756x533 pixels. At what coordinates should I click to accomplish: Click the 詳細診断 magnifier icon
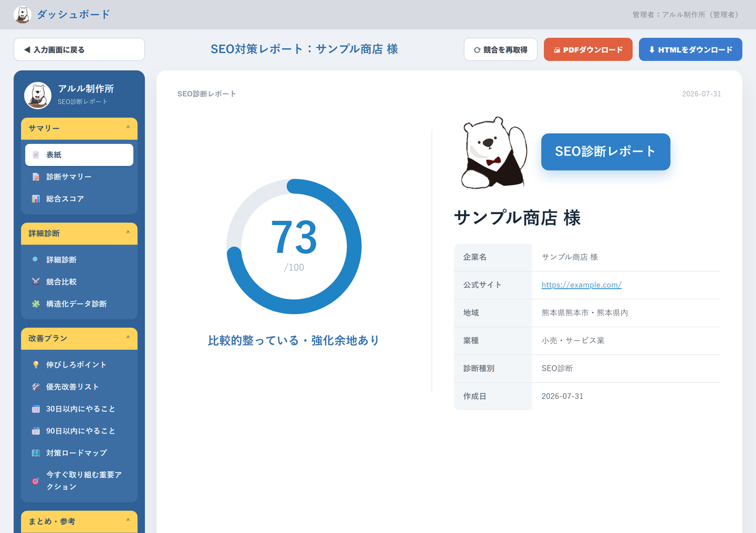pos(36,260)
